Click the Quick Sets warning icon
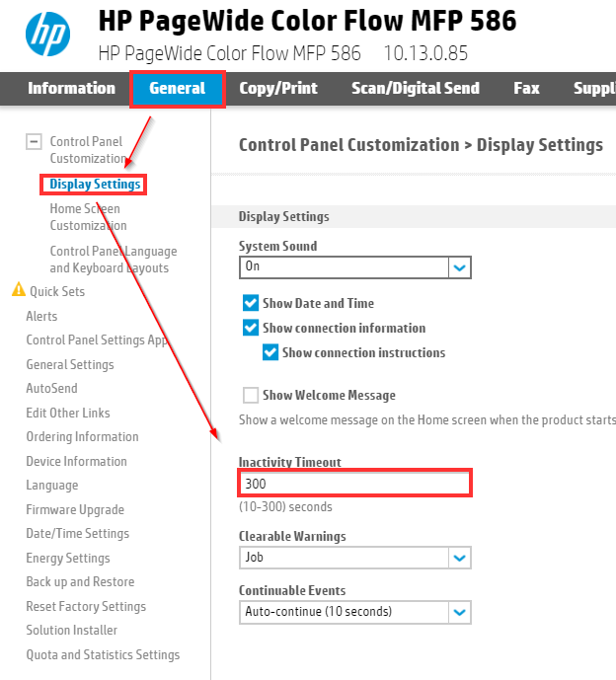The height and width of the screenshot is (680, 616). point(18,291)
